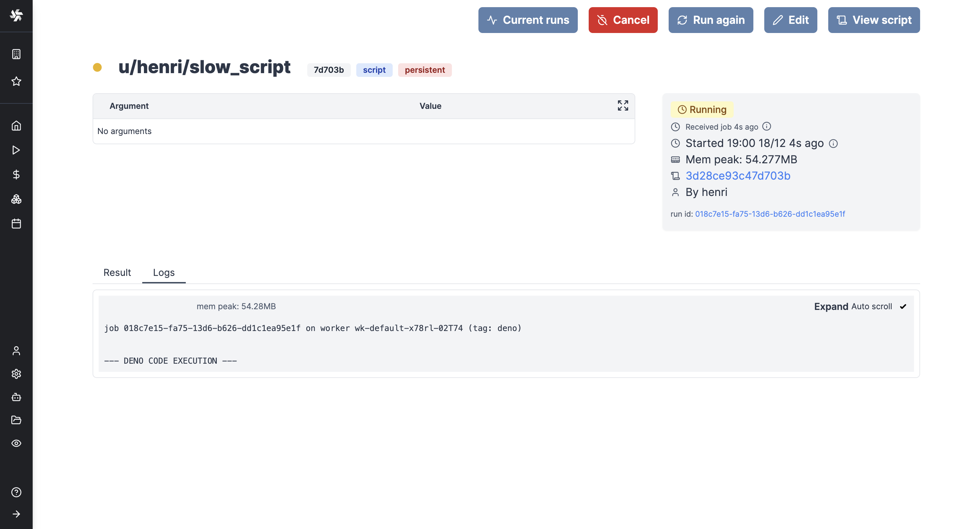Select the Runs icon in the sidebar
Viewport: 980px width, 529px height.
click(16, 150)
